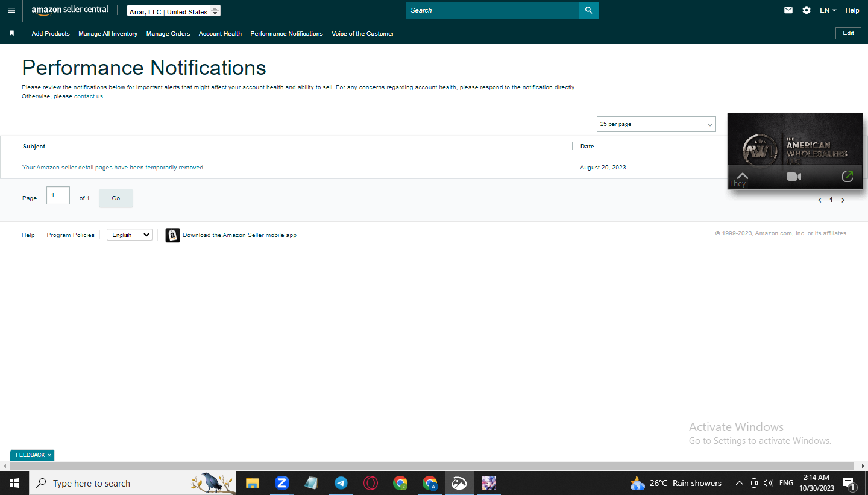Click the Help link in the top header

(x=852, y=10)
